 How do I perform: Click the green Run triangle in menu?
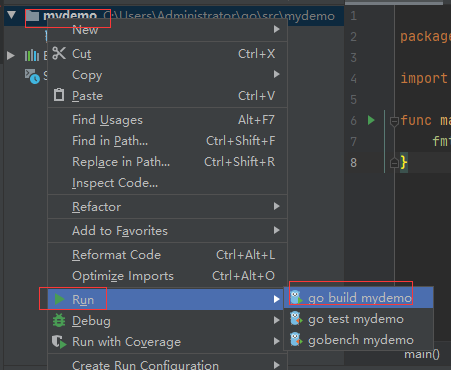click(59, 299)
